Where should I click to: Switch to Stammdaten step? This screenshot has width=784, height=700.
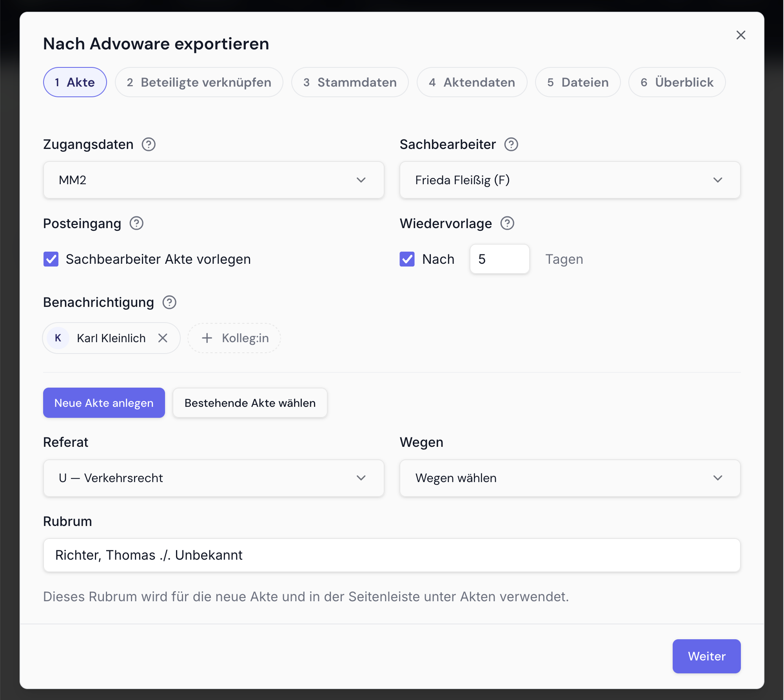pos(350,82)
